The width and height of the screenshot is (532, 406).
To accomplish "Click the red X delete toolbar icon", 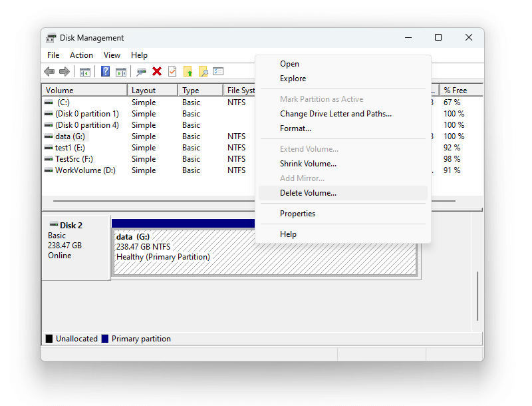I will (x=157, y=71).
